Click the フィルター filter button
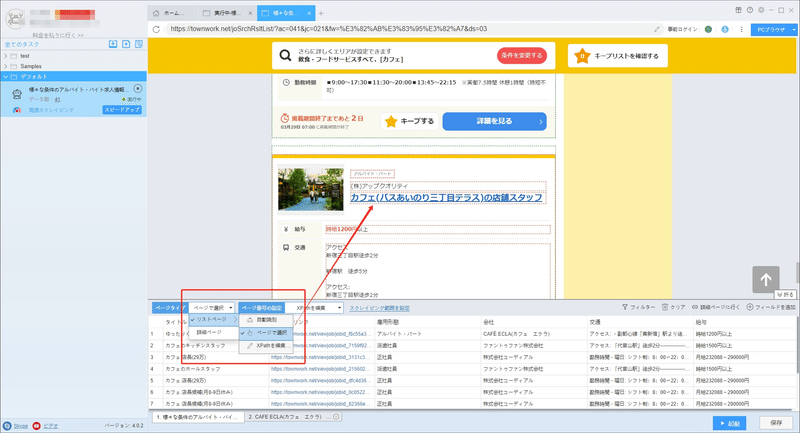This screenshot has height=433, width=800. coord(638,307)
